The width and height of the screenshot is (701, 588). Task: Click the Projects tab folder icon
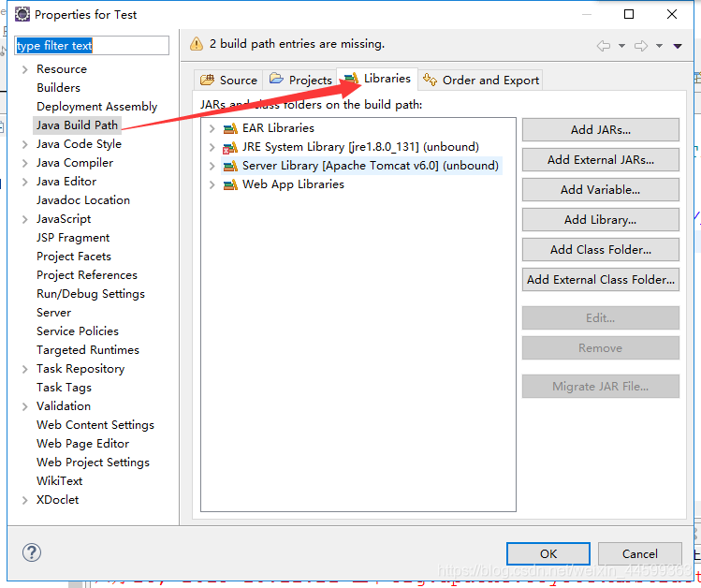tap(276, 80)
